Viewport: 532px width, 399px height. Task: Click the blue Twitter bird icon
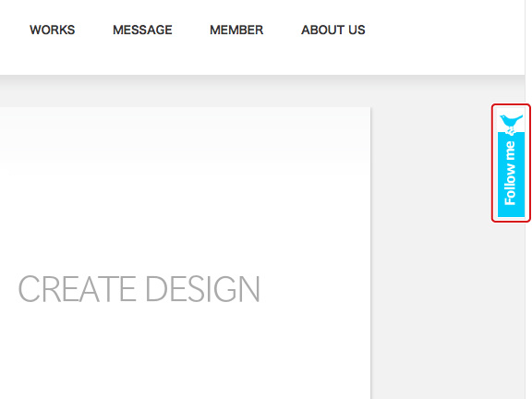[x=511, y=124]
